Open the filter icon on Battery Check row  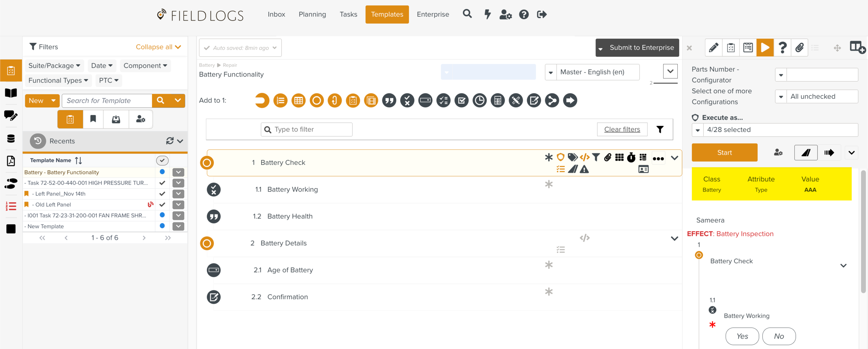point(596,157)
